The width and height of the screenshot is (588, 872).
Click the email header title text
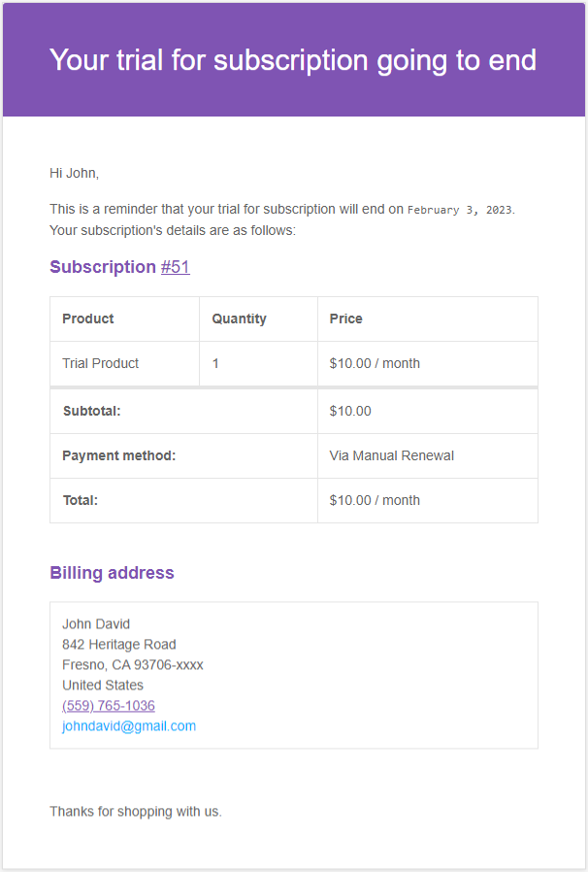coord(293,60)
